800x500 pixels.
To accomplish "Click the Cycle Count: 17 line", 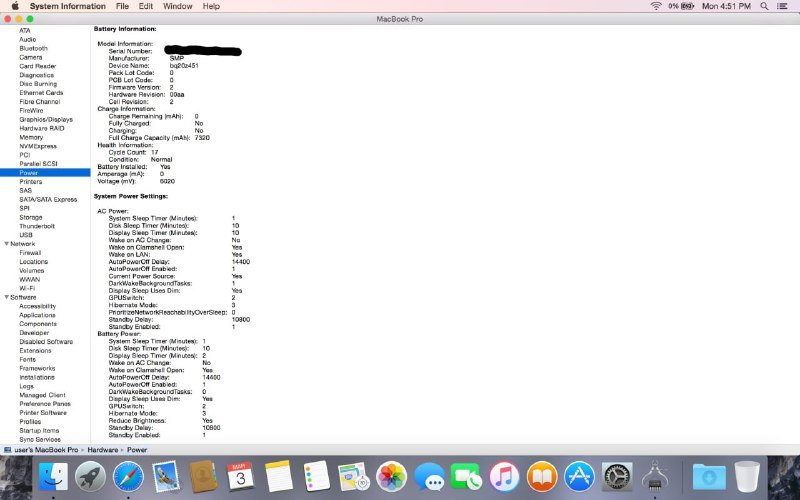I will (133, 152).
